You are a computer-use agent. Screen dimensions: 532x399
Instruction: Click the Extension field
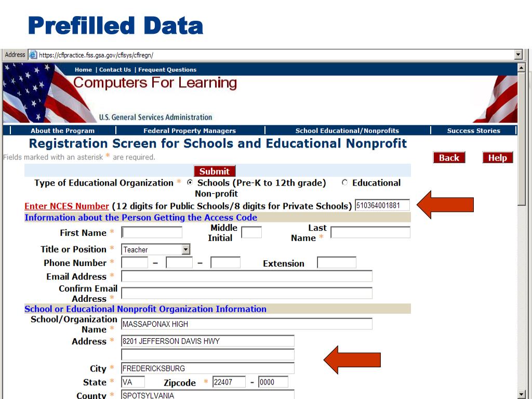(337, 262)
